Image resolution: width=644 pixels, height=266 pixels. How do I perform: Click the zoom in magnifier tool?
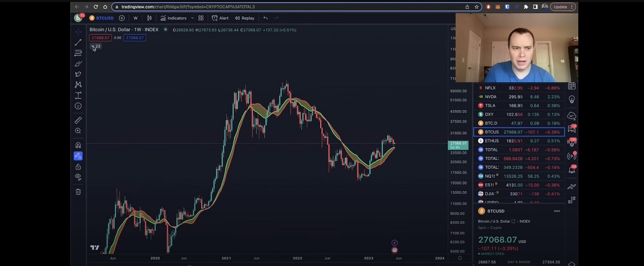tap(78, 131)
